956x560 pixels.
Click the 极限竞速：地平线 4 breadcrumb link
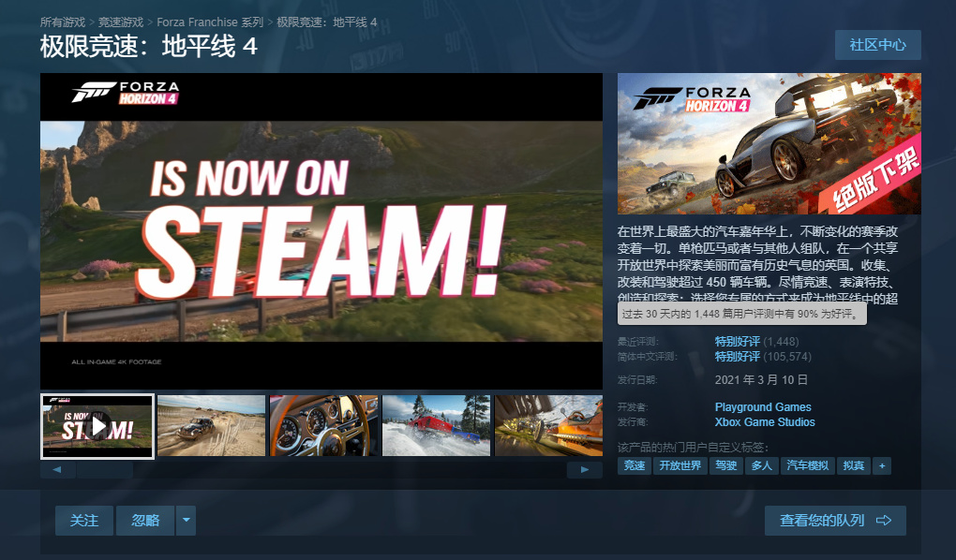[x=327, y=22]
